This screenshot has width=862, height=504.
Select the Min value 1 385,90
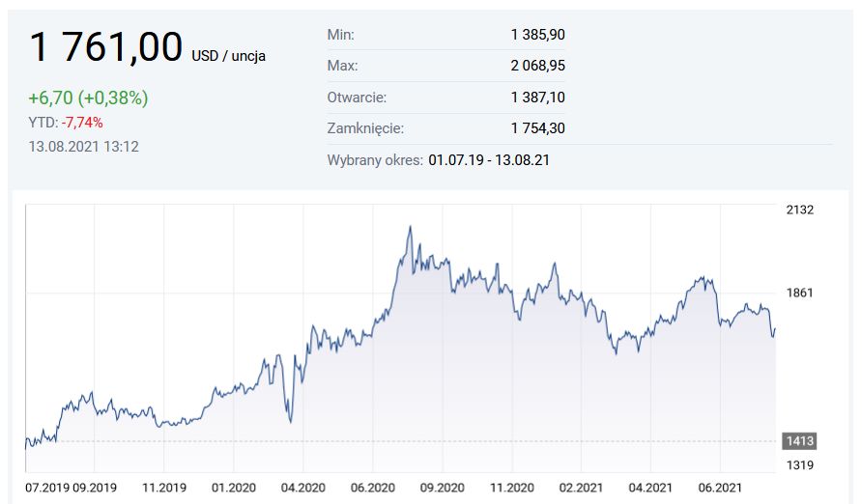coord(537,35)
